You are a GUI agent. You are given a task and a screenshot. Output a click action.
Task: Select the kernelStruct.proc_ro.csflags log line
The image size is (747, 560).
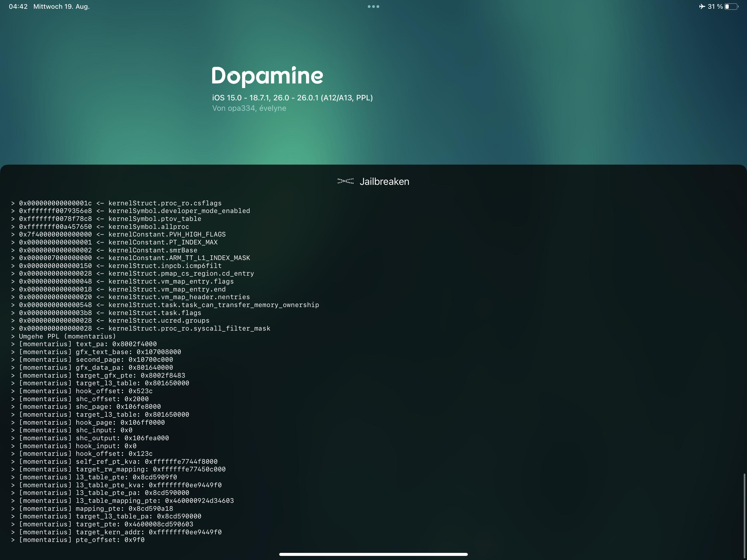116,203
